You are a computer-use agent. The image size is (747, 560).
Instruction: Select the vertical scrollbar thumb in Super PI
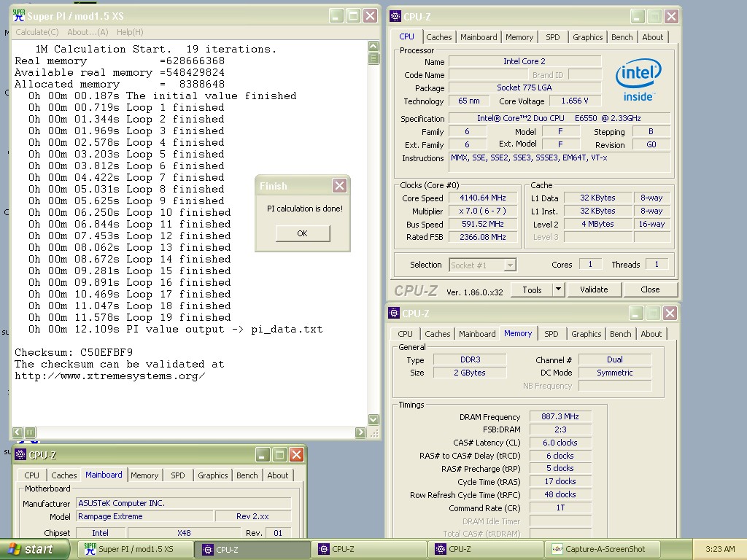(x=373, y=58)
